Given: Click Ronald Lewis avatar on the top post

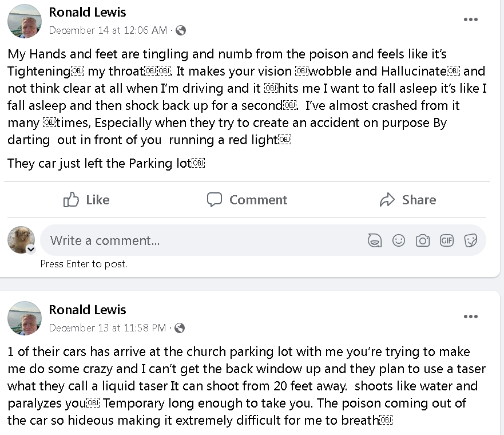Looking at the screenshot, I should pos(25,21).
